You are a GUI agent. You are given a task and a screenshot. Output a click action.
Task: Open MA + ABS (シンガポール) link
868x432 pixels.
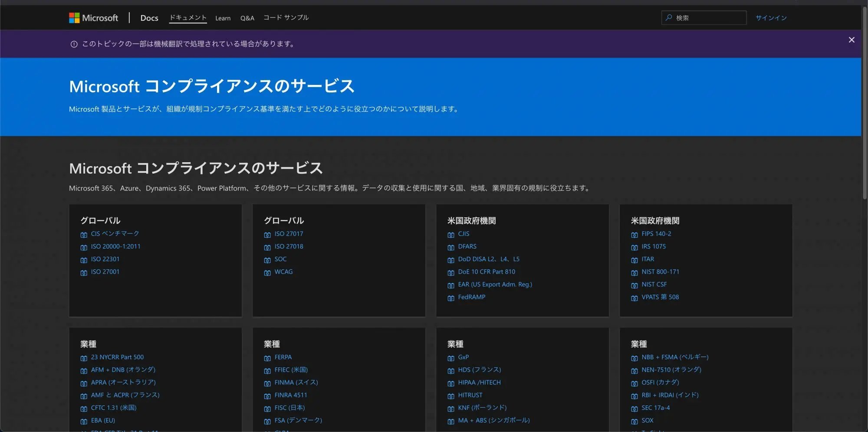click(x=494, y=420)
